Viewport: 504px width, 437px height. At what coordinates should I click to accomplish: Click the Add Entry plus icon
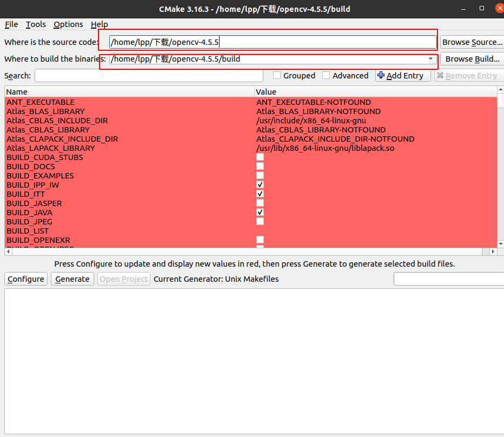coord(381,75)
